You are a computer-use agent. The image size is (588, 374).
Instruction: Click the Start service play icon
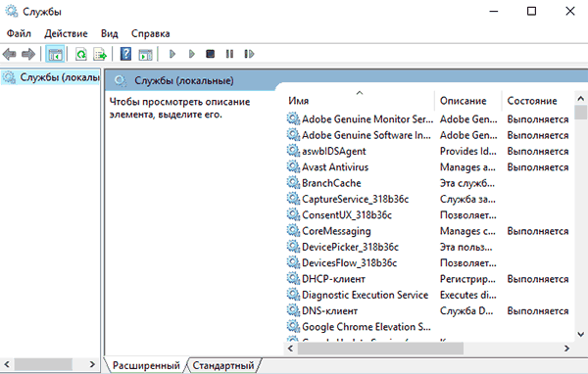tap(172, 54)
